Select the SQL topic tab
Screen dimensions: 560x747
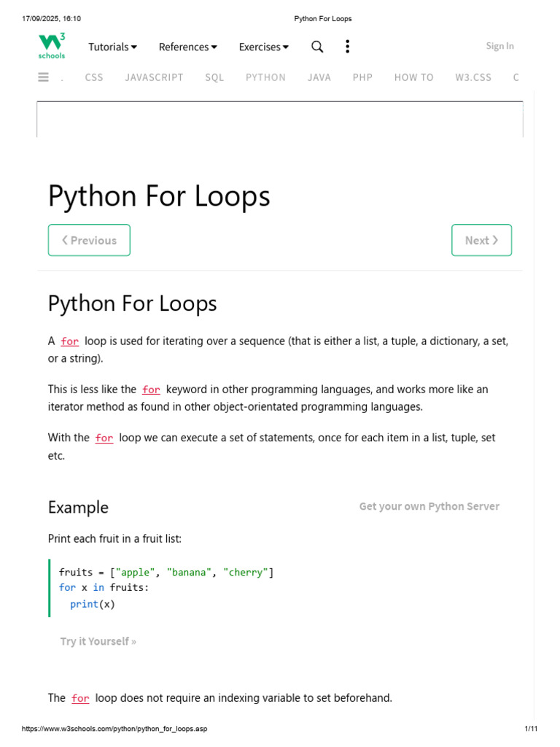coord(214,77)
